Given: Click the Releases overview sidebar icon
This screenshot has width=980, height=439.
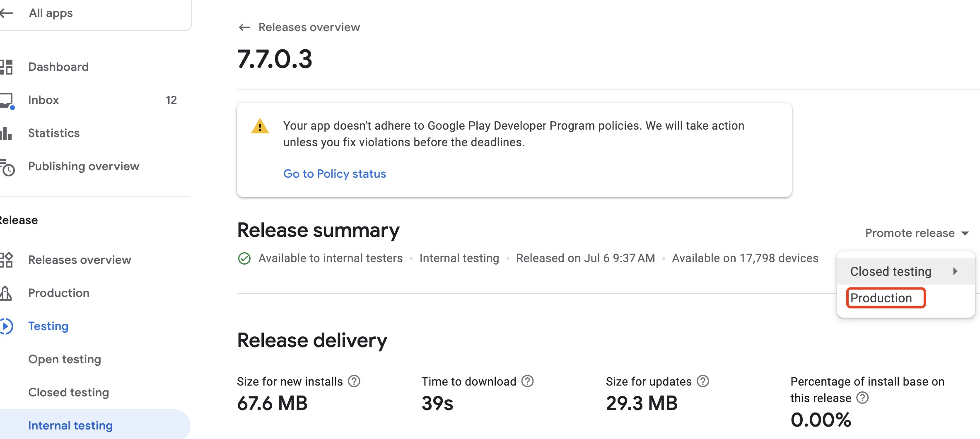Looking at the screenshot, I should (6, 260).
